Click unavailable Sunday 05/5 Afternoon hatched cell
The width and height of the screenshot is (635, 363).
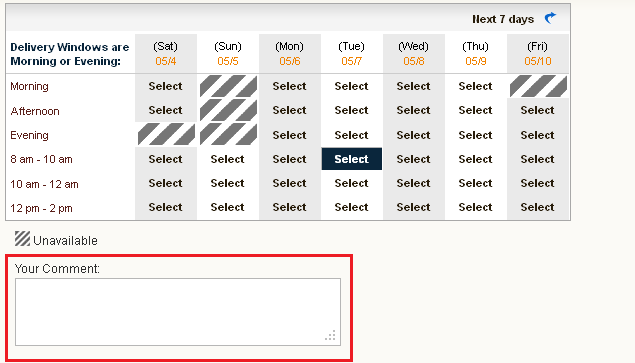point(228,110)
